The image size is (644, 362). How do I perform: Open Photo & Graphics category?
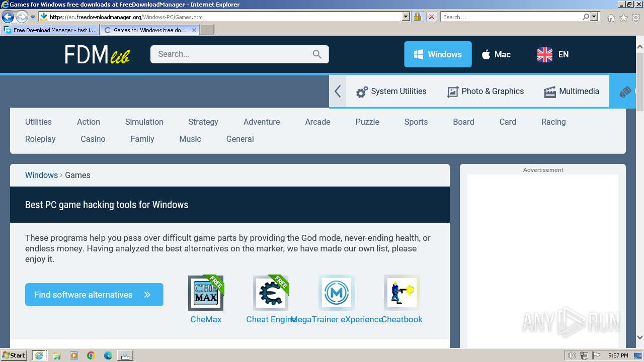click(486, 92)
